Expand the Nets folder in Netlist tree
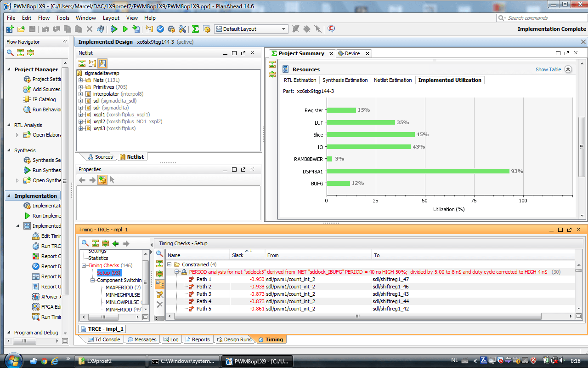This screenshot has width=588, height=368. [x=81, y=80]
